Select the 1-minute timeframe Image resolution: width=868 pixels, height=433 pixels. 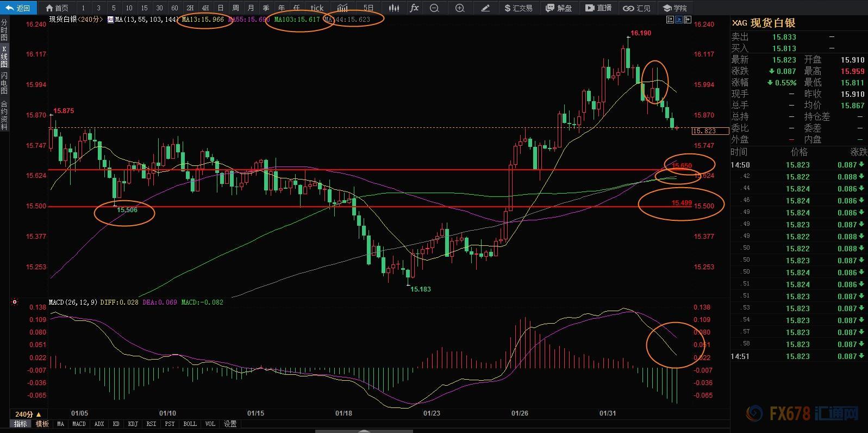83,8
